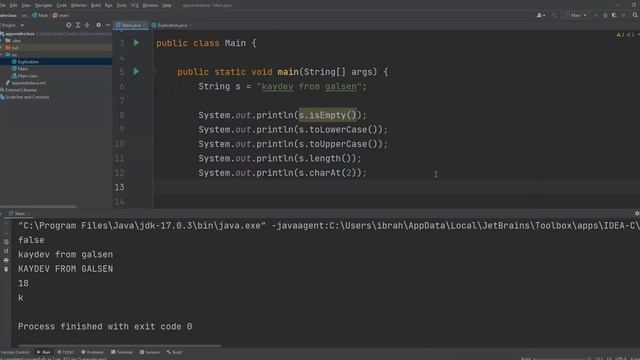Open the Build menu
This screenshot has height=360, width=640.
click(x=96, y=5)
